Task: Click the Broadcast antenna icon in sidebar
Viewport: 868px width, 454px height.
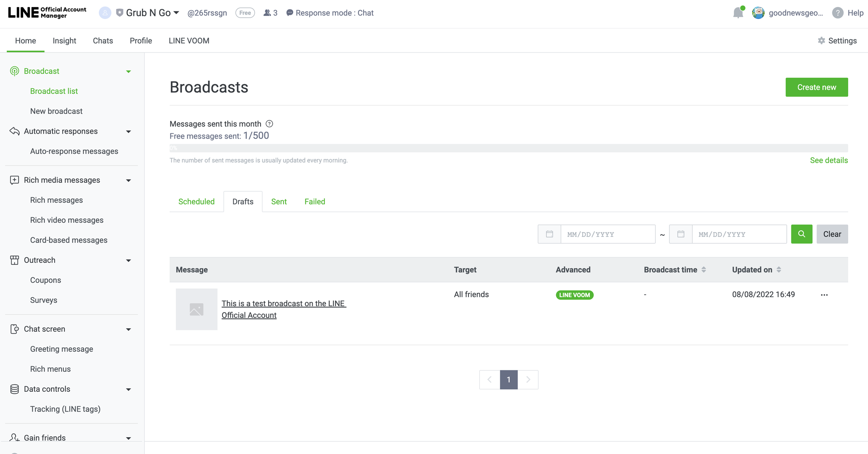Action: pyautogui.click(x=14, y=71)
